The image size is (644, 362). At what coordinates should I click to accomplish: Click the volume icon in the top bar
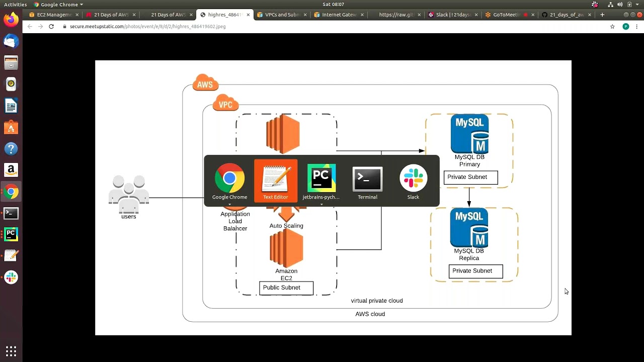click(620, 5)
